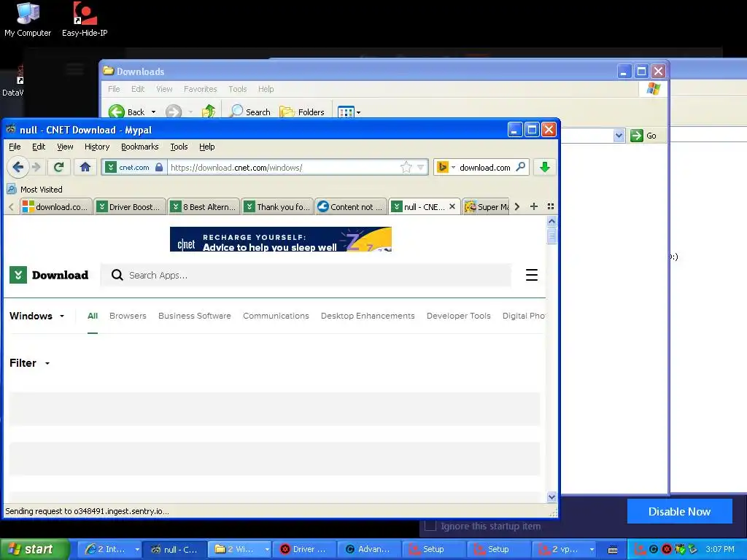Go back with Mypal's back arrow
The width and height of the screenshot is (747, 560).
point(18,167)
